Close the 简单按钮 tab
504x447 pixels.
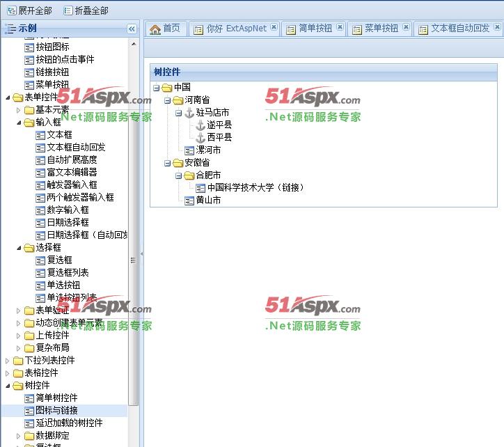pos(340,28)
